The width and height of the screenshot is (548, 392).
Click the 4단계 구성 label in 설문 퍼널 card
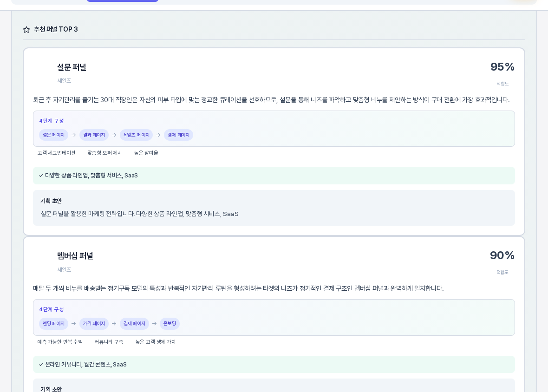[52, 121]
